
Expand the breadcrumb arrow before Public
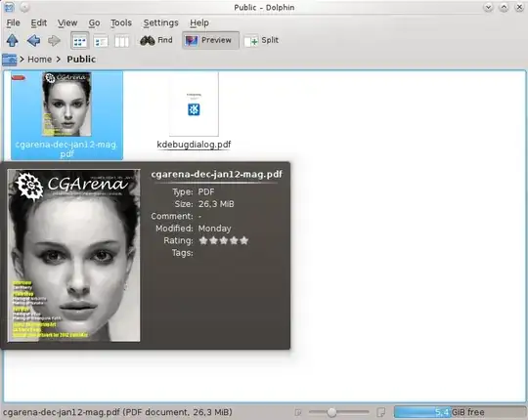click(x=59, y=60)
